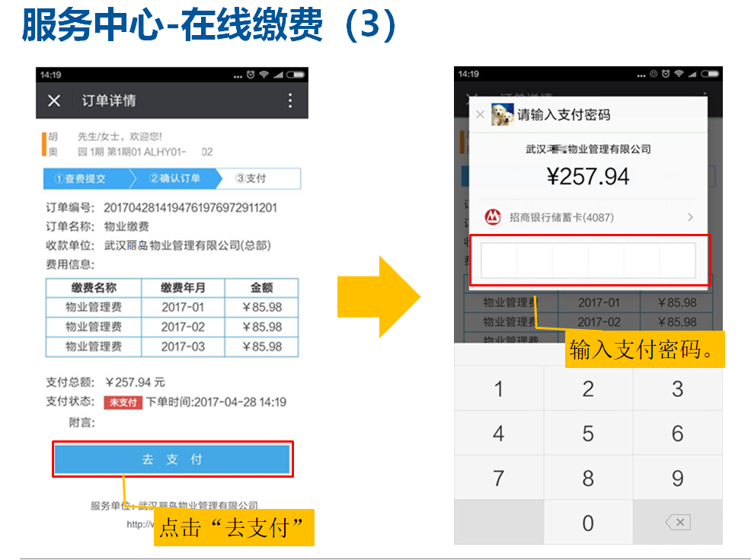Viewport: 751px width, 560px height.
Task: Select the ①查费提交 step tab
Action: pos(82,179)
